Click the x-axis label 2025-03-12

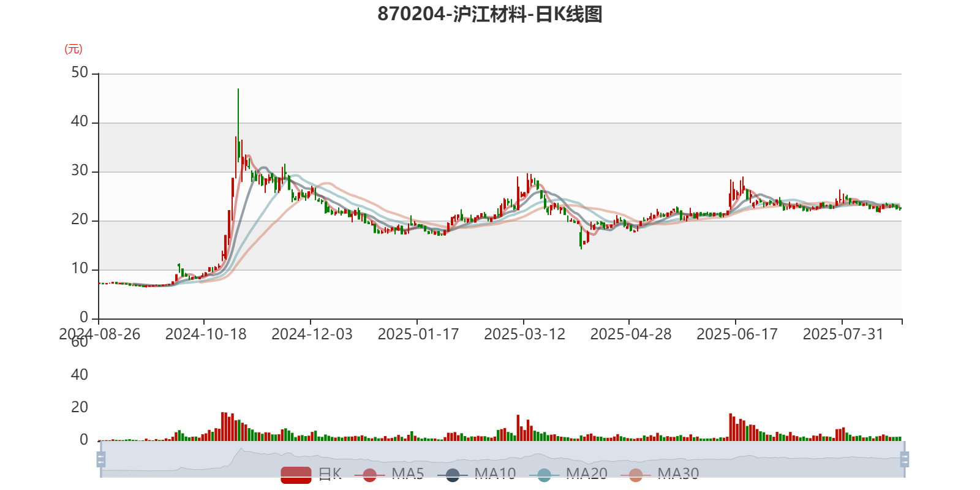tap(524, 334)
